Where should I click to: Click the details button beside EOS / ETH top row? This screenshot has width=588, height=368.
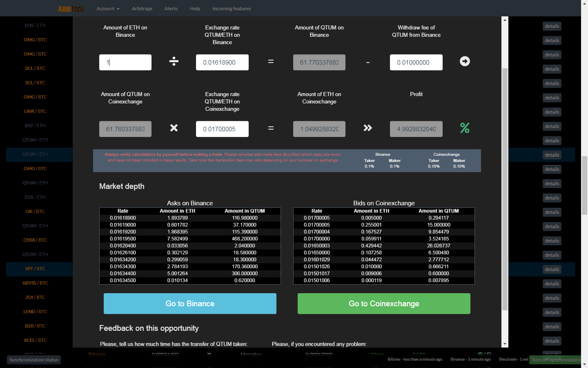tap(552, 26)
